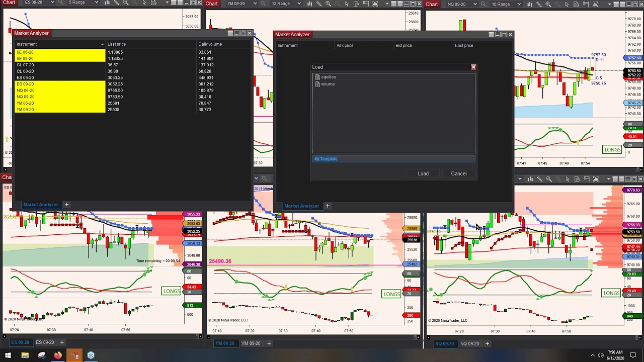Image resolution: width=644 pixels, height=362 pixels.
Task: Open data box icon in YM 12 Range chart
Action: tap(356, 4)
